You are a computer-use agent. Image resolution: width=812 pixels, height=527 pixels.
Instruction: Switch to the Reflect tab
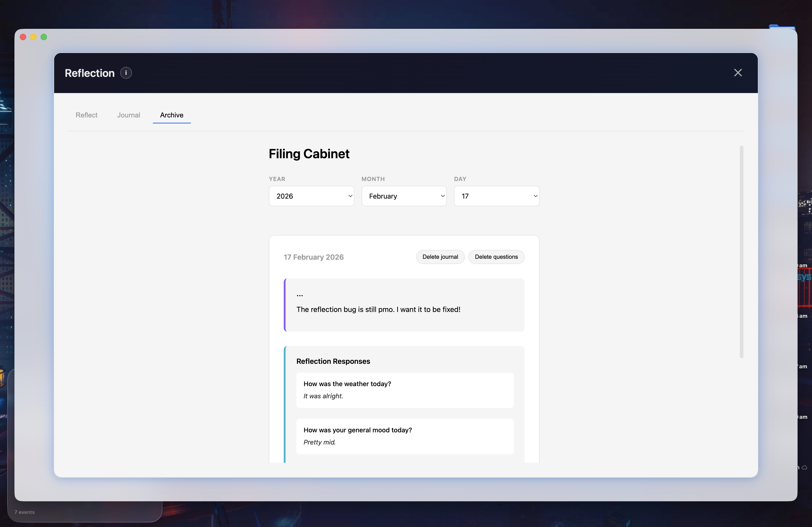pos(86,115)
